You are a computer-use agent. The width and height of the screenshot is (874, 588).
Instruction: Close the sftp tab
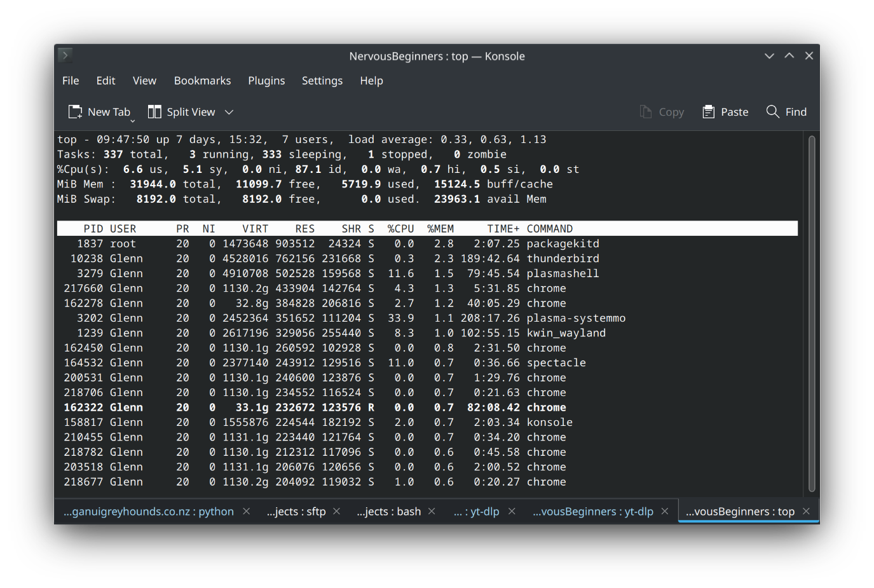[337, 511]
